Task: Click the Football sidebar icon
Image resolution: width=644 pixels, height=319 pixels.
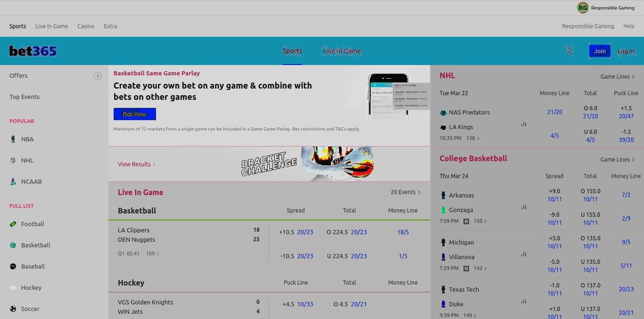Action: [13, 224]
